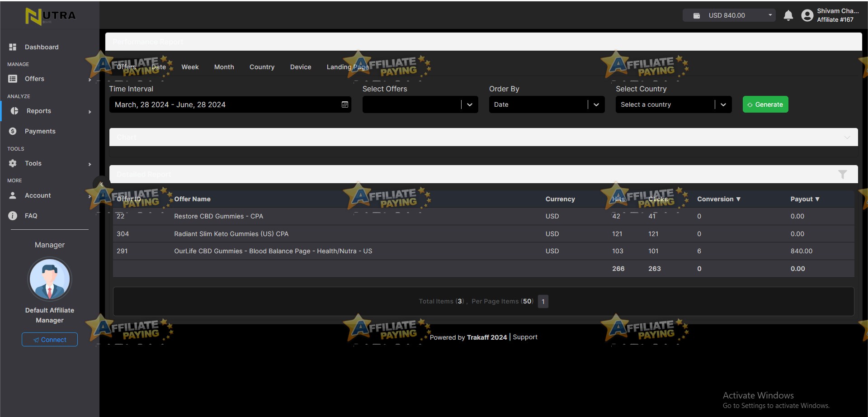Click the Offers list icon in the sidebar
This screenshot has height=417, width=868.
tap(13, 79)
